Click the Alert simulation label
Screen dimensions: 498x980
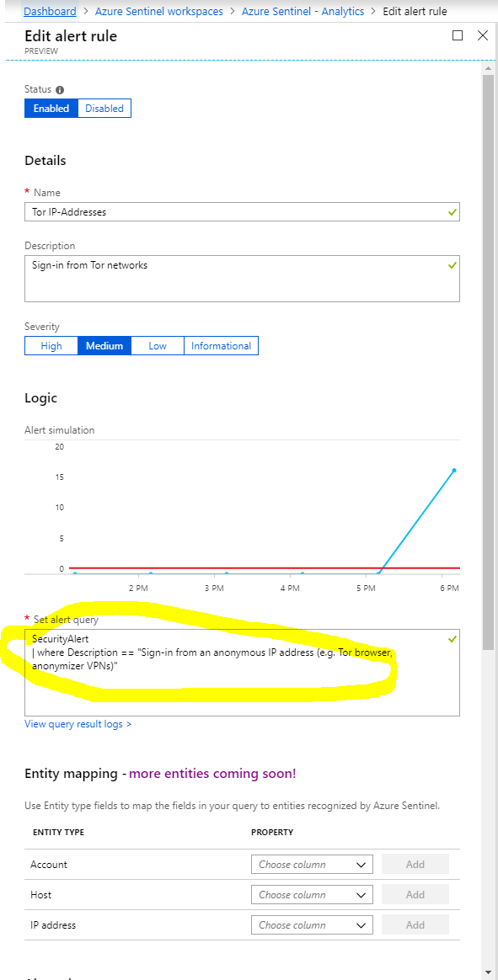[60, 430]
